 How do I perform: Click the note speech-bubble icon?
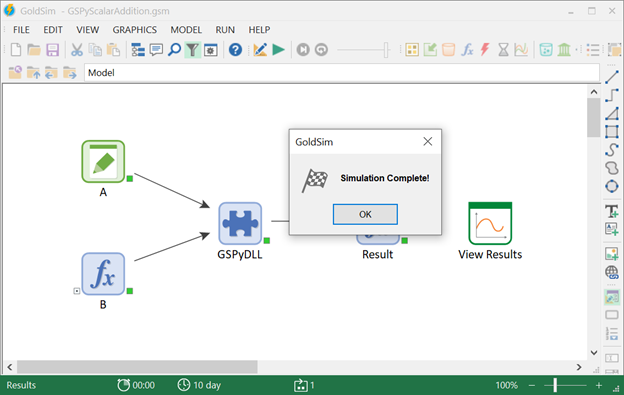[156, 50]
